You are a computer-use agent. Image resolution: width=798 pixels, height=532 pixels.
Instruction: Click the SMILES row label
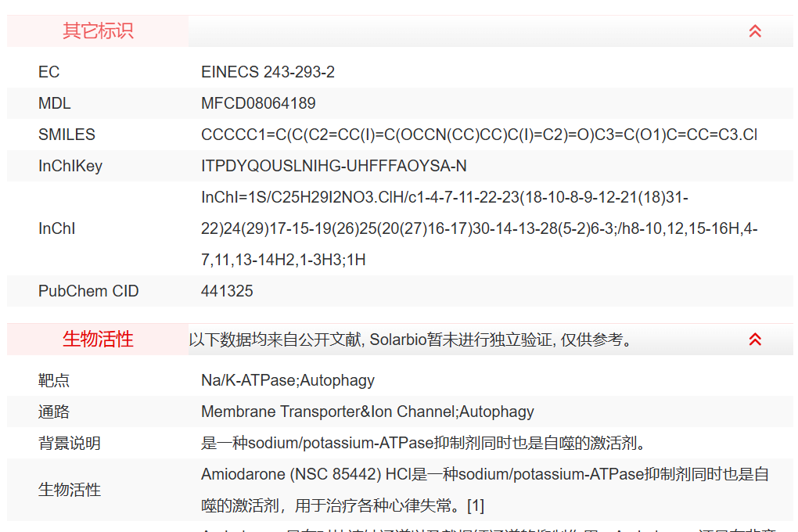[x=66, y=135]
